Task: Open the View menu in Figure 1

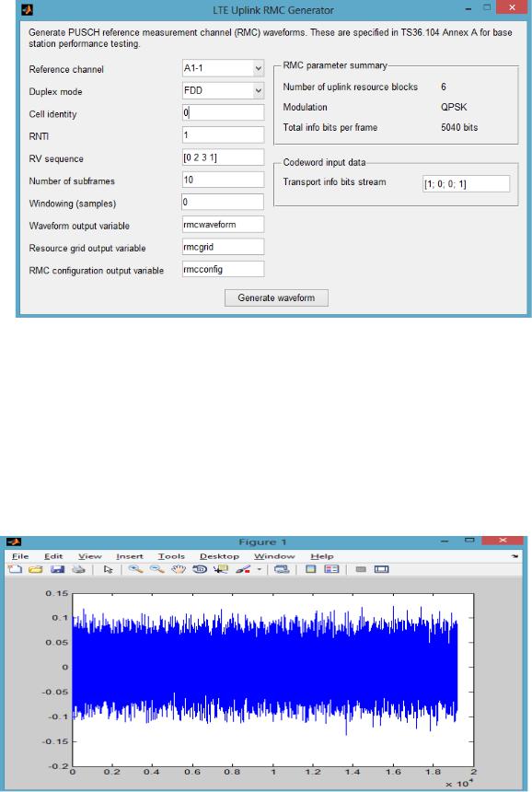Action: click(x=90, y=556)
